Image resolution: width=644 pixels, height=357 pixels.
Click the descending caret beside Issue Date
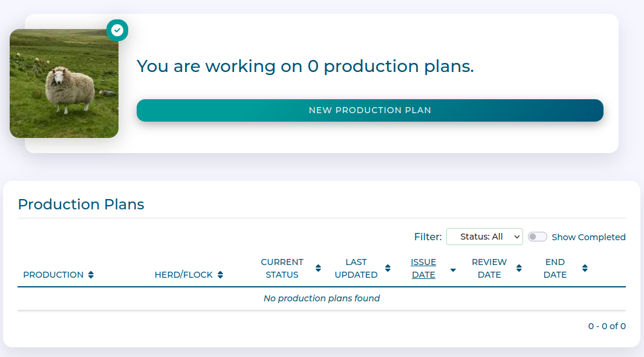pos(453,270)
